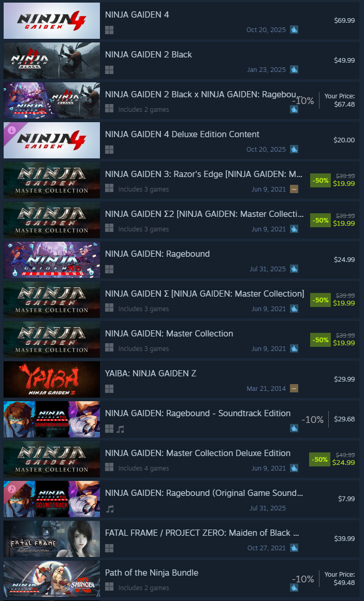Open the FATAL FRAME Maiden of Black Water thumbnail

[52, 539]
